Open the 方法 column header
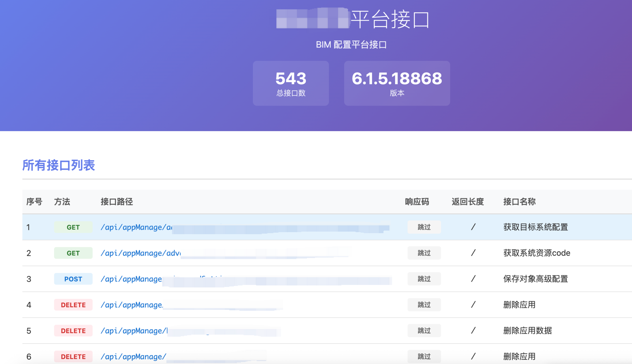 [62, 201]
